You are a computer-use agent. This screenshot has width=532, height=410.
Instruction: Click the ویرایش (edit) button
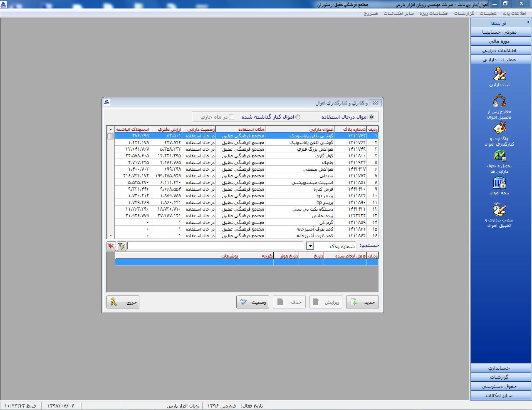pyautogui.click(x=326, y=302)
